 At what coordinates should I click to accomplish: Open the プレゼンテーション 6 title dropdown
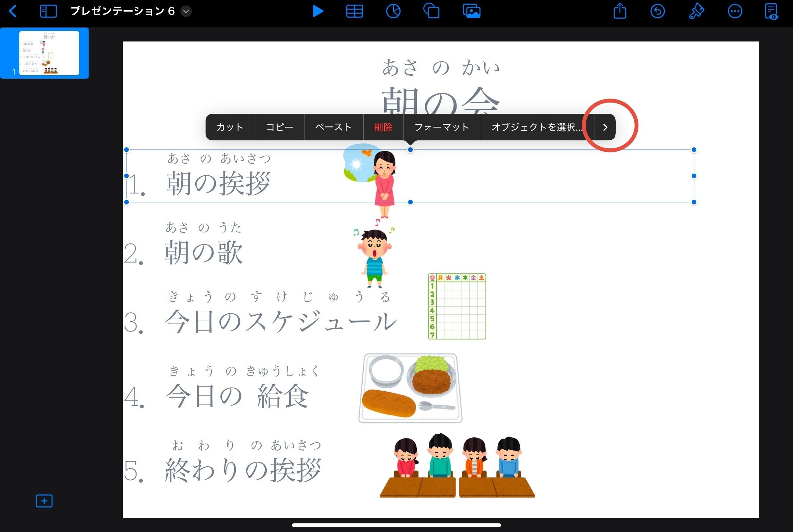coord(186,11)
